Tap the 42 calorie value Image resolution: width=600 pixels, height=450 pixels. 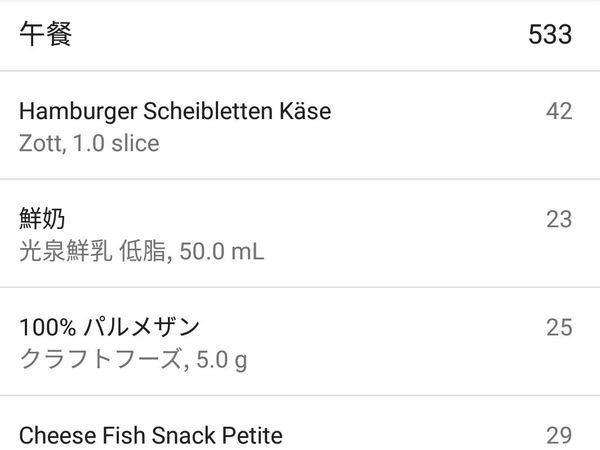coord(559,111)
